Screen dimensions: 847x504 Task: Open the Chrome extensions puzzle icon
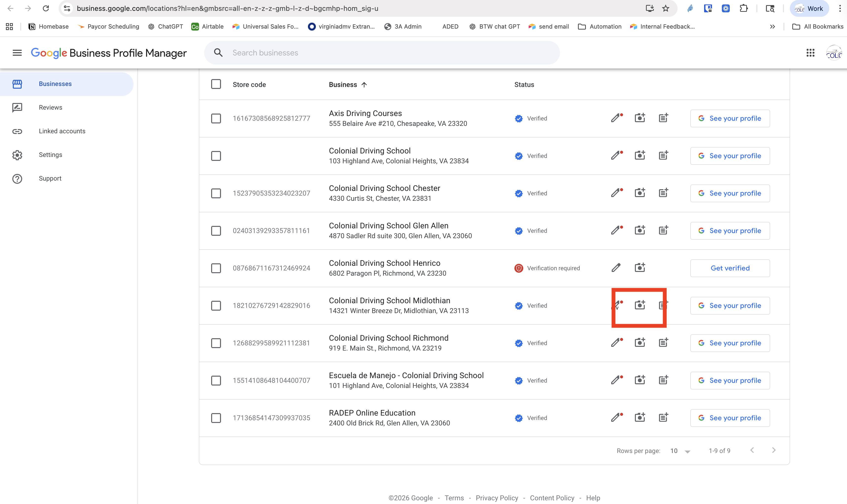point(744,8)
